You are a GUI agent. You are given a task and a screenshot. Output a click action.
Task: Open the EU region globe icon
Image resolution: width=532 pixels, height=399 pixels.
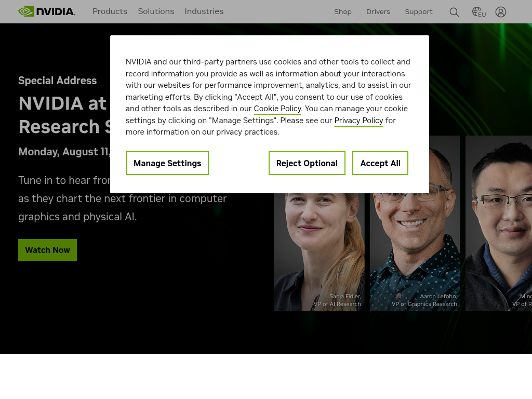click(478, 12)
